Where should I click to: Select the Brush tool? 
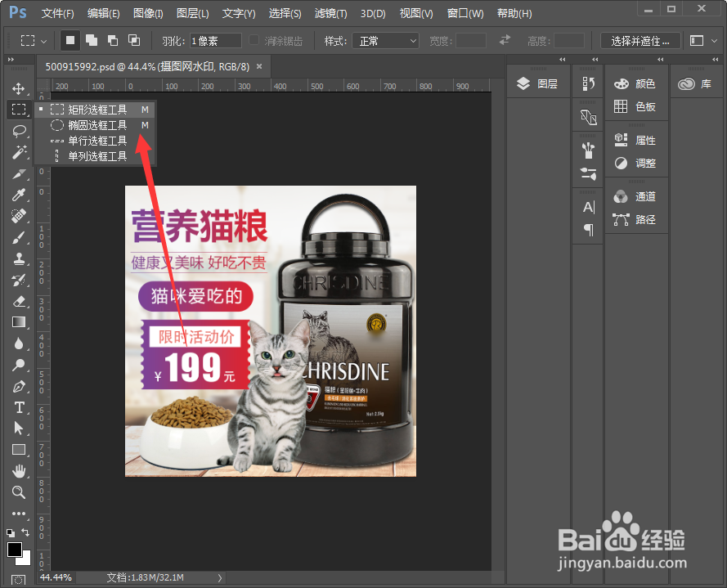click(x=19, y=237)
